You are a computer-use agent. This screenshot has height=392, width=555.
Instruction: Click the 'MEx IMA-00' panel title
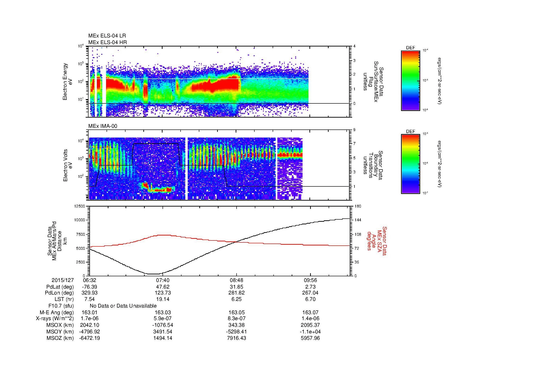(103, 126)
